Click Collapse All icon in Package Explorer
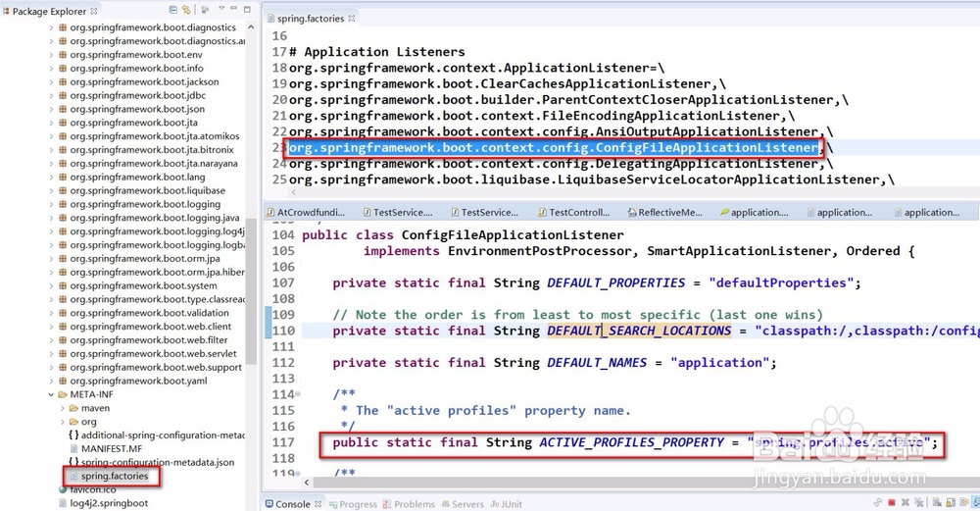The width and height of the screenshot is (980, 511). tap(173, 10)
